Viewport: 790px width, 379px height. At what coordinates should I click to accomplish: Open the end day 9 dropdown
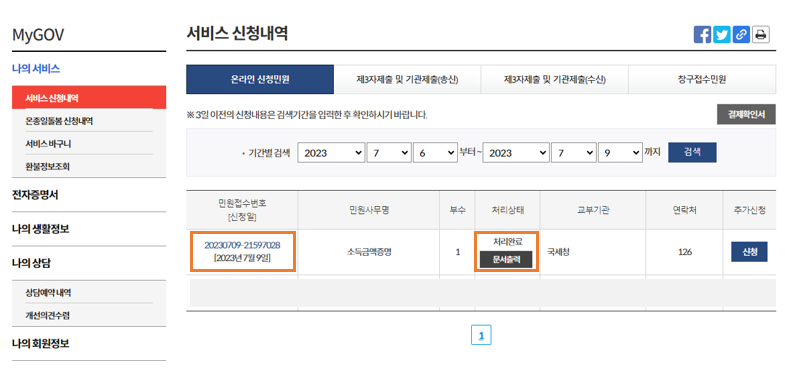620,153
